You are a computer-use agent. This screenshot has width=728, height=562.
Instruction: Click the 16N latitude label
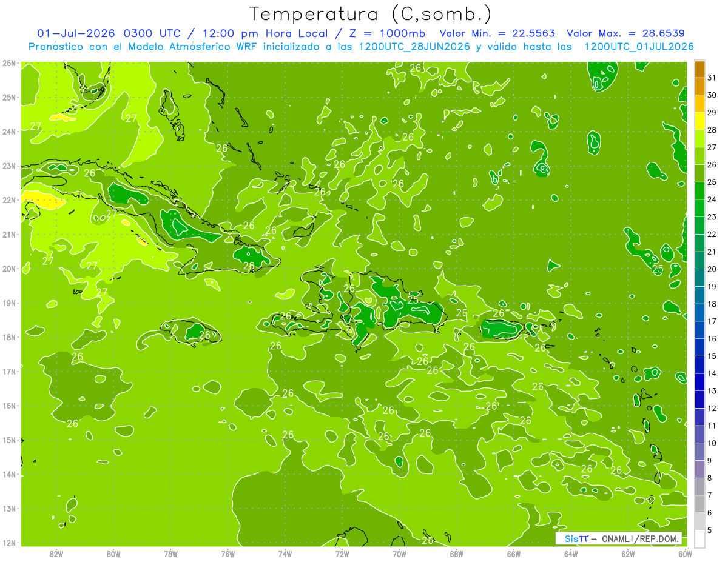point(9,406)
